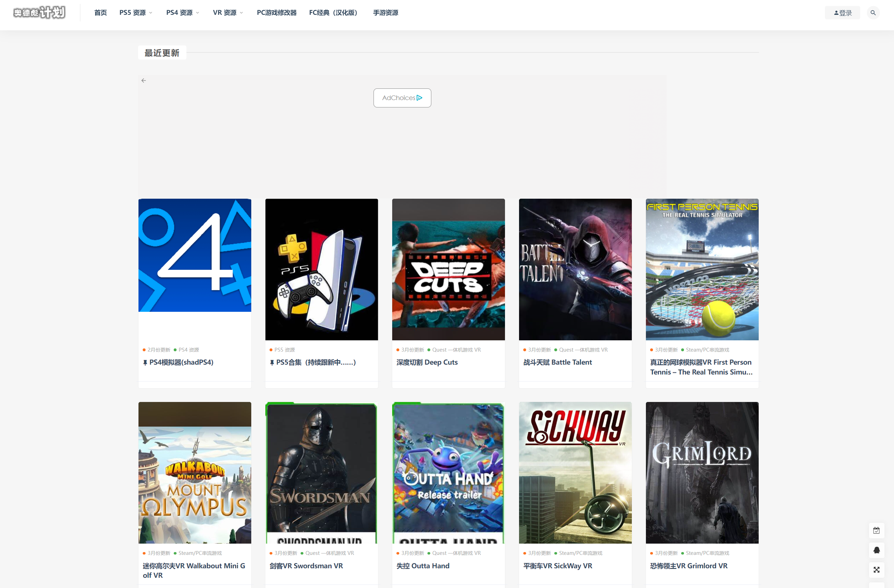Go to PC游戏修改器 in the nav
The image size is (894, 588).
(277, 13)
